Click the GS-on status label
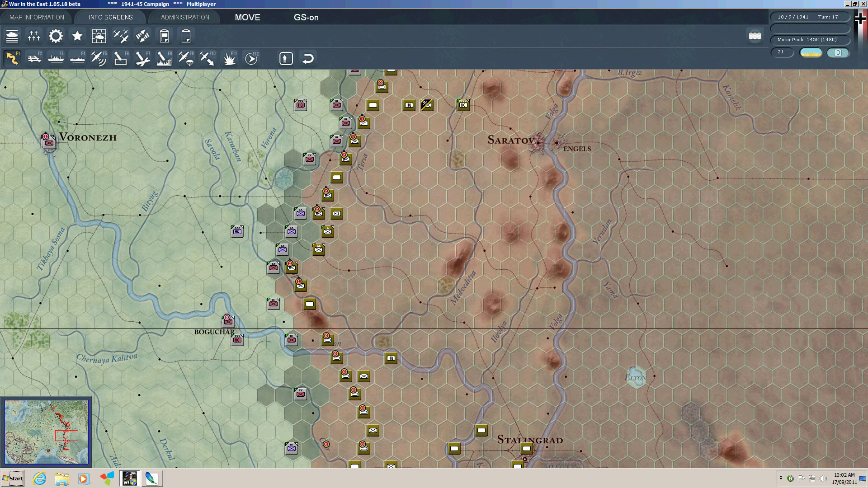 306,17
